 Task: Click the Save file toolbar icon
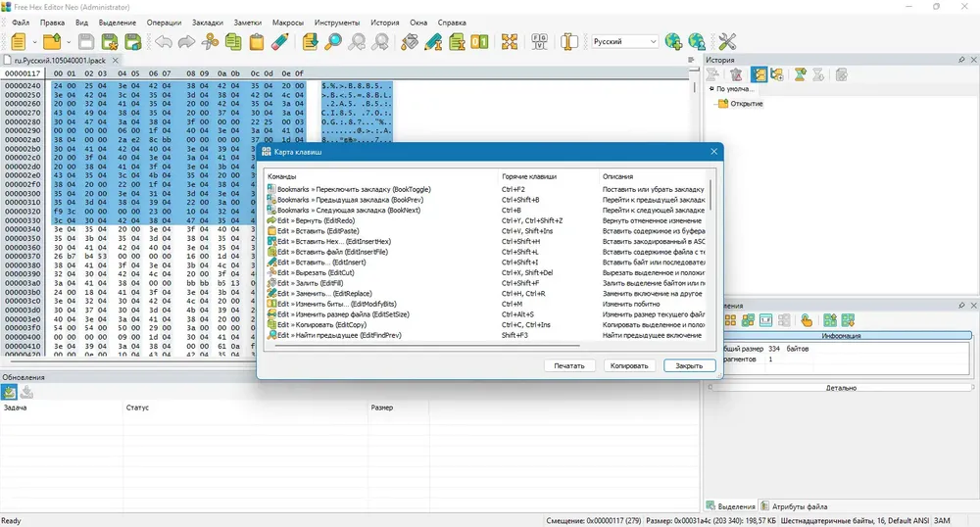86,42
